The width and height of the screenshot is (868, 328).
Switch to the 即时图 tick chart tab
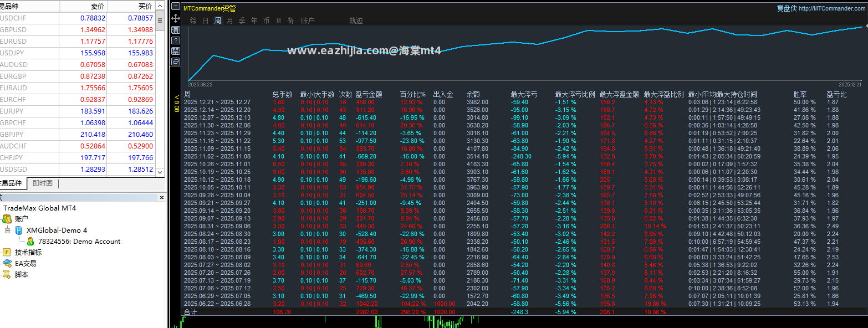(43, 183)
